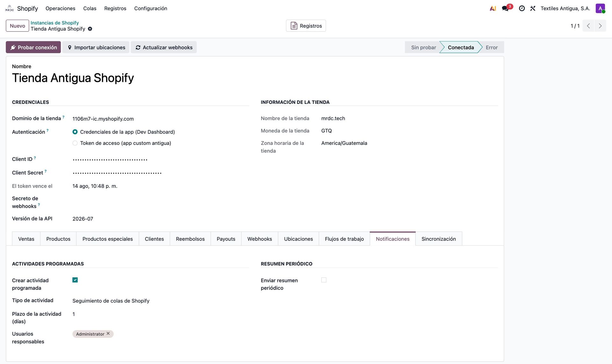612x364 pixels.
Task: Switch to the Sincronización tab
Action: click(439, 239)
